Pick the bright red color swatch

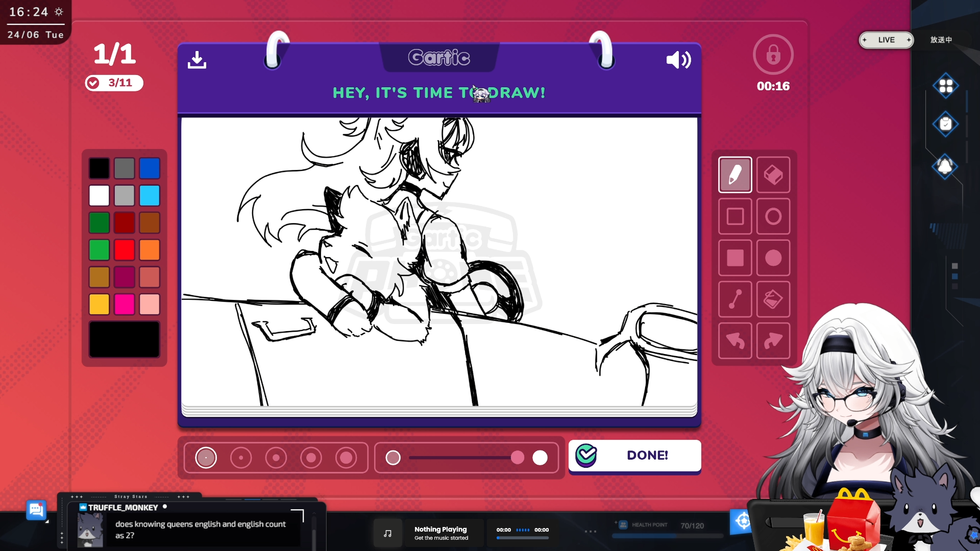tap(125, 250)
